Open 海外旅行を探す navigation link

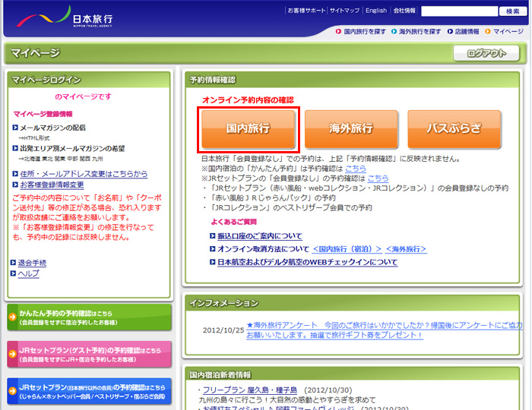point(420,32)
